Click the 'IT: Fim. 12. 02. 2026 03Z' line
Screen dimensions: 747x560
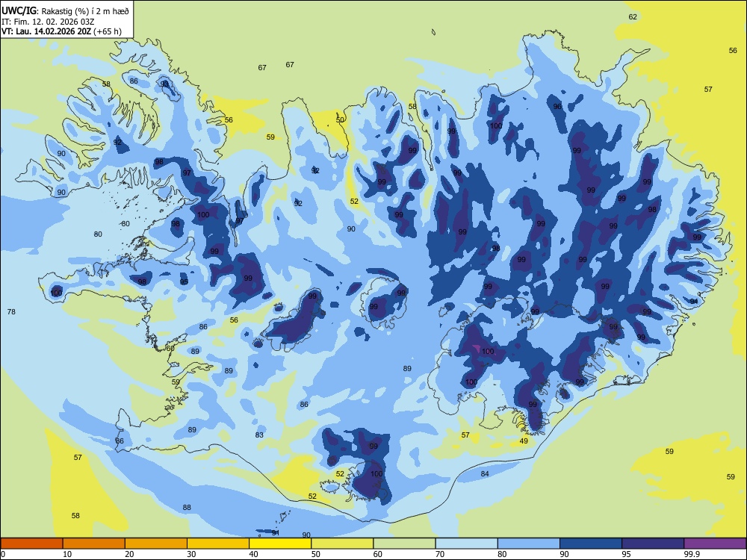[48, 22]
